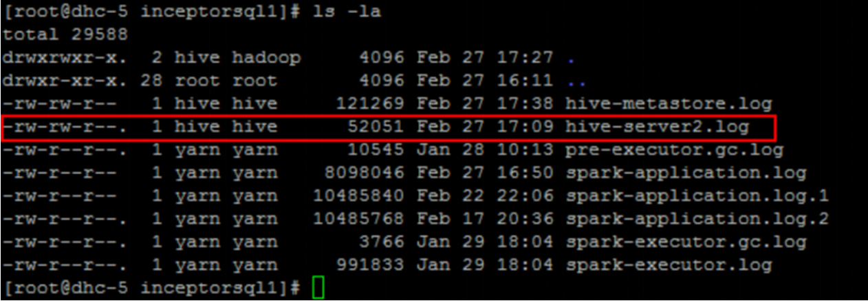Click the hive-server2.log filename

click(x=656, y=127)
